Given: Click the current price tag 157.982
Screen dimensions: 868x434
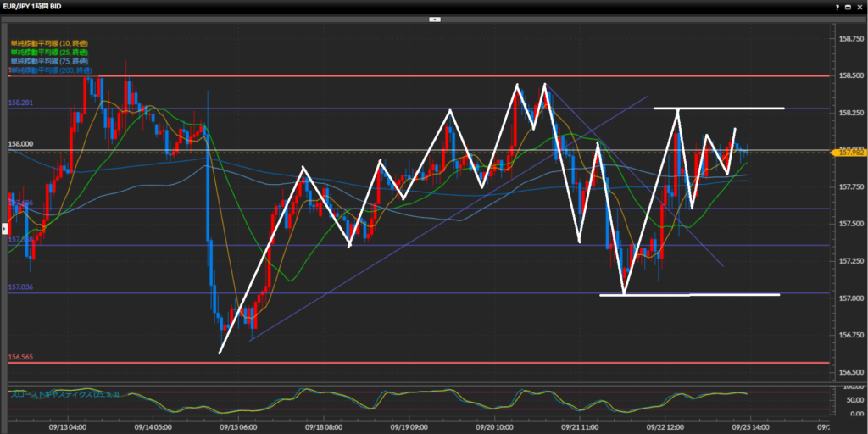Looking at the screenshot, I should (849, 152).
